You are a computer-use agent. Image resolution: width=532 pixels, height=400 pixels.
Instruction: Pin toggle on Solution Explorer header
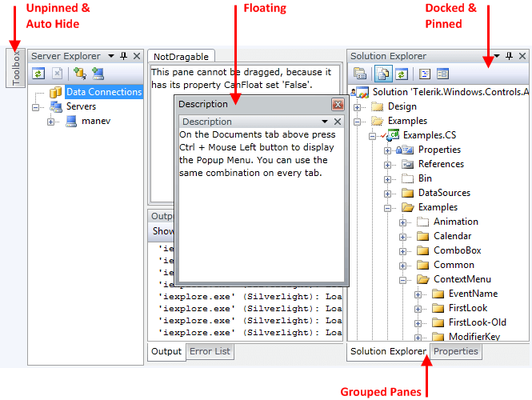[x=510, y=56]
